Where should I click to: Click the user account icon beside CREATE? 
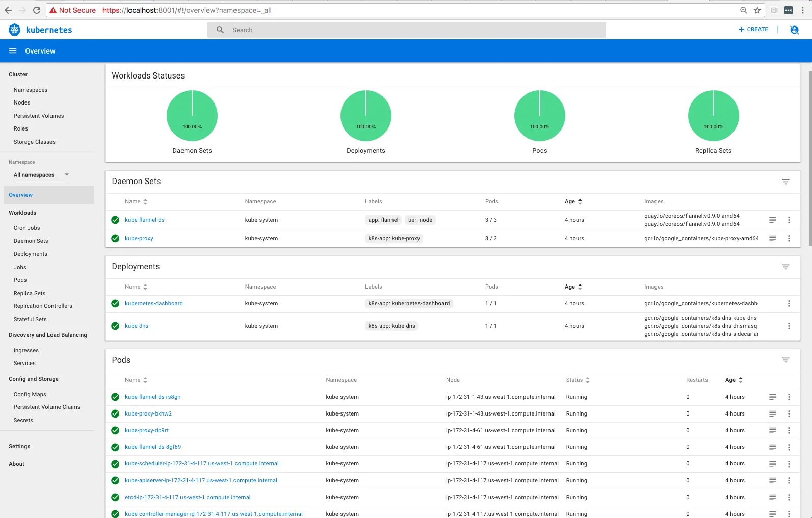pyautogui.click(x=794, y=30)
